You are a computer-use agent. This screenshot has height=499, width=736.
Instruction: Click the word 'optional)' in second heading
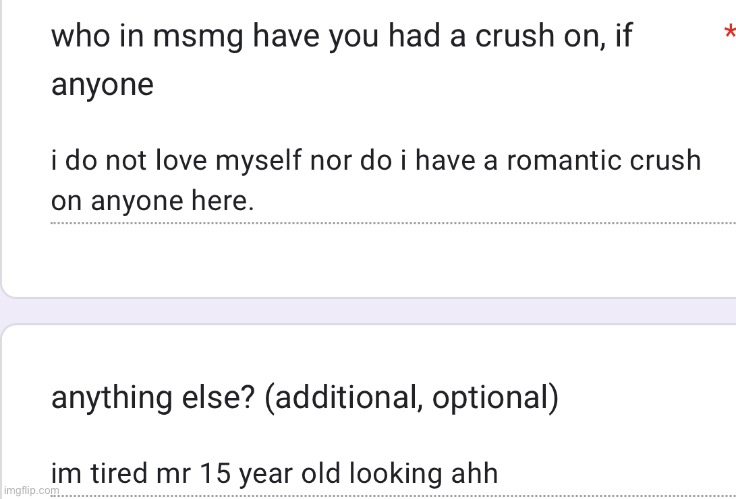[495, 398]
